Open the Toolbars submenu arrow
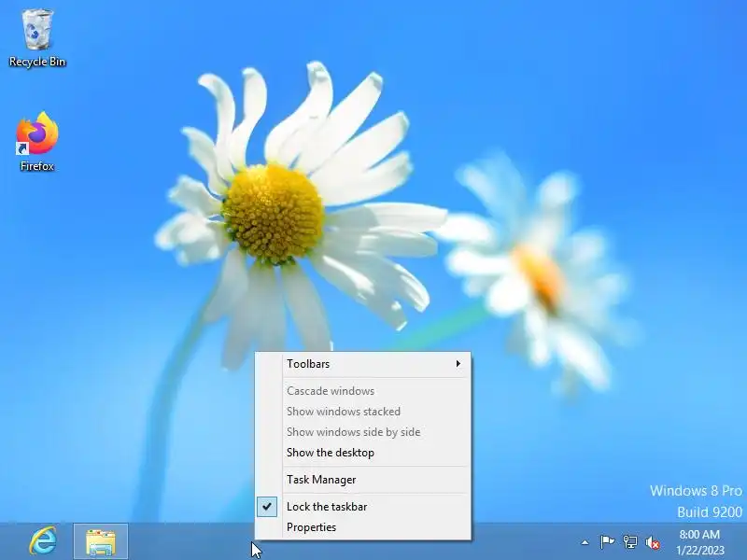 (x=458, y=364)
